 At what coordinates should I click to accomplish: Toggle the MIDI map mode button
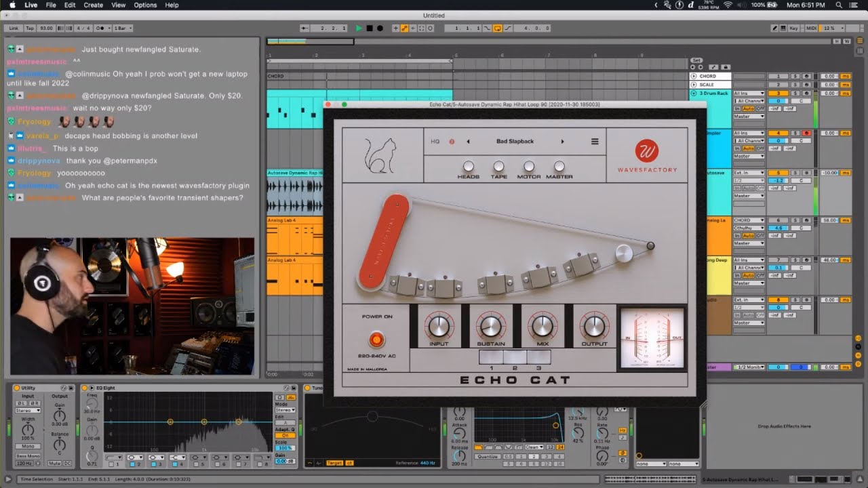pos(812,28)
